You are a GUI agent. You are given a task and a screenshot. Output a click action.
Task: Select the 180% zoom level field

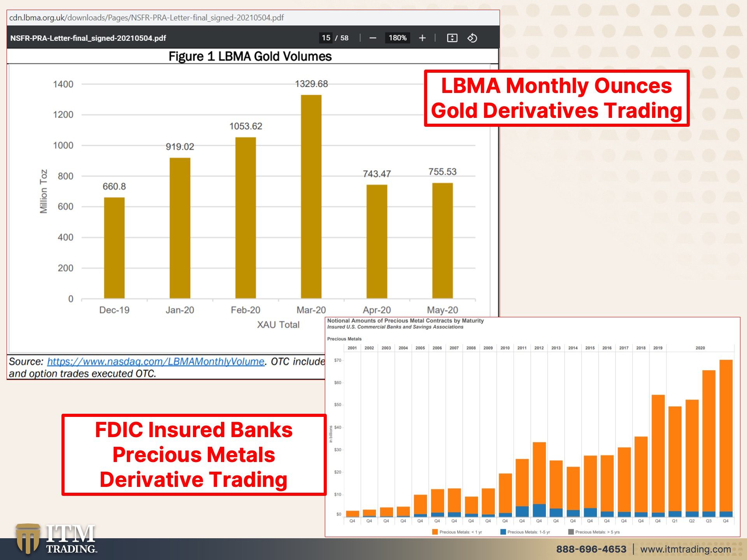[397, 38]
